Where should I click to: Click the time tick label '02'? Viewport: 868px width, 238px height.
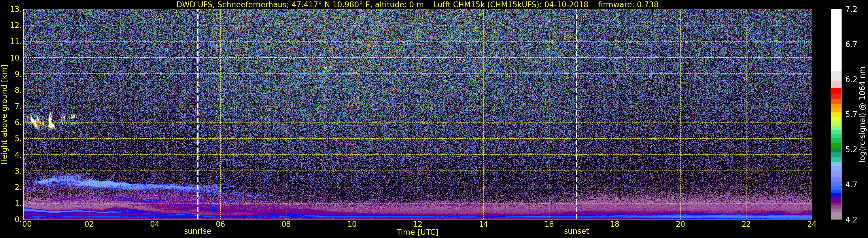tap(89, 224)
